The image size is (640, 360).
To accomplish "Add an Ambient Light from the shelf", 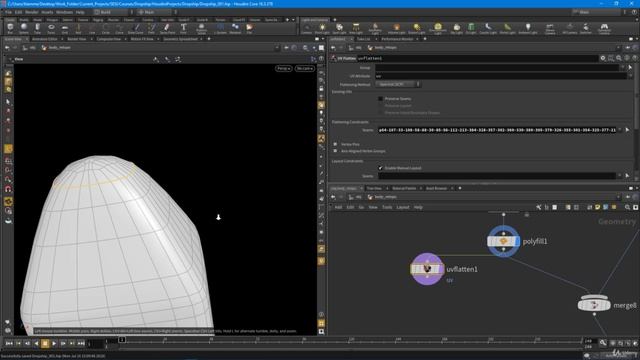I will point(528,29).
